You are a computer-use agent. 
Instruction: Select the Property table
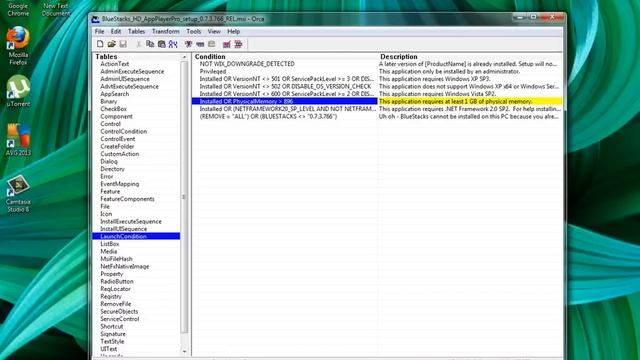111,274
